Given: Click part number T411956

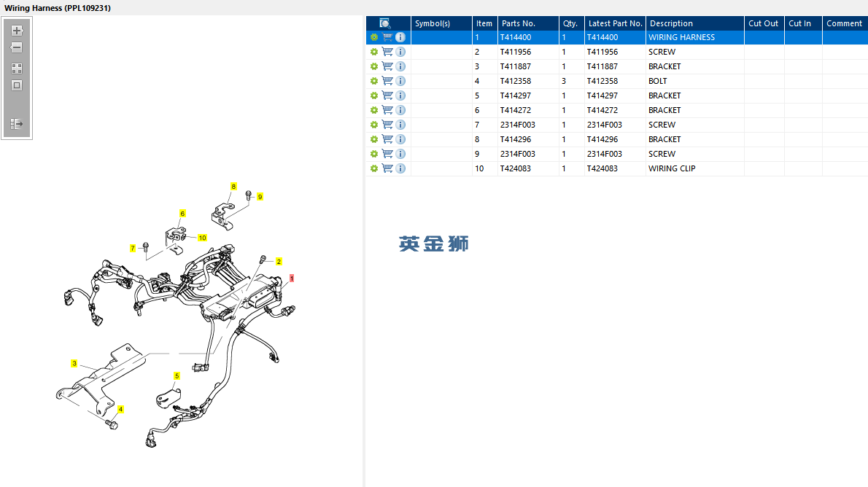Looking at the screenshot, I should click(x=516, y=52).
